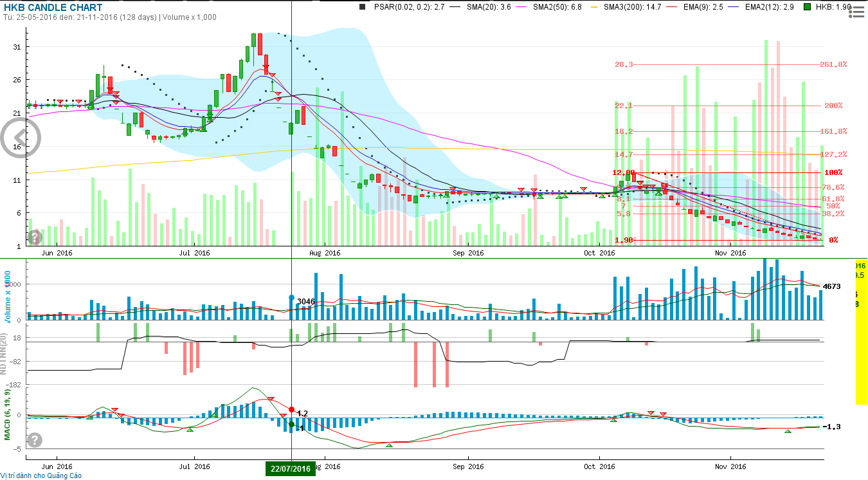Image resolution: width=868 pixels, height=480 pixels.
Task: Click 'Nov 2016' on the bottom time axis under MACD
Action: 730,466
